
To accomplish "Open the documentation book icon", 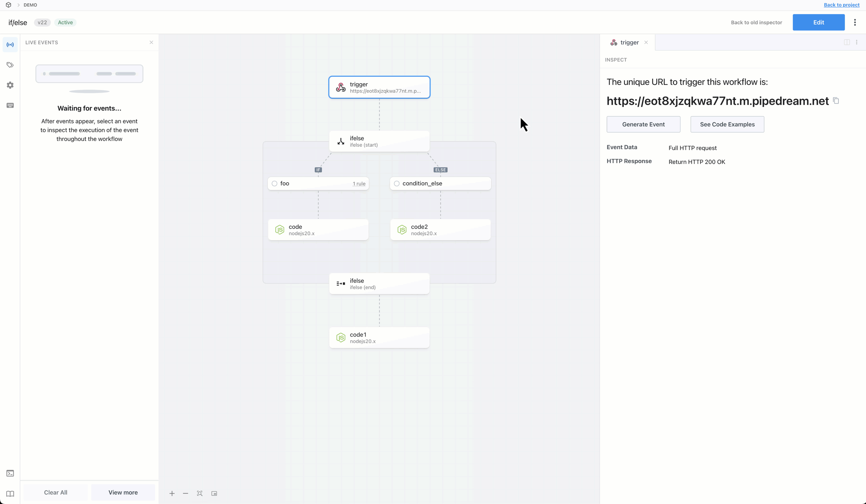I will click(10, 494).
